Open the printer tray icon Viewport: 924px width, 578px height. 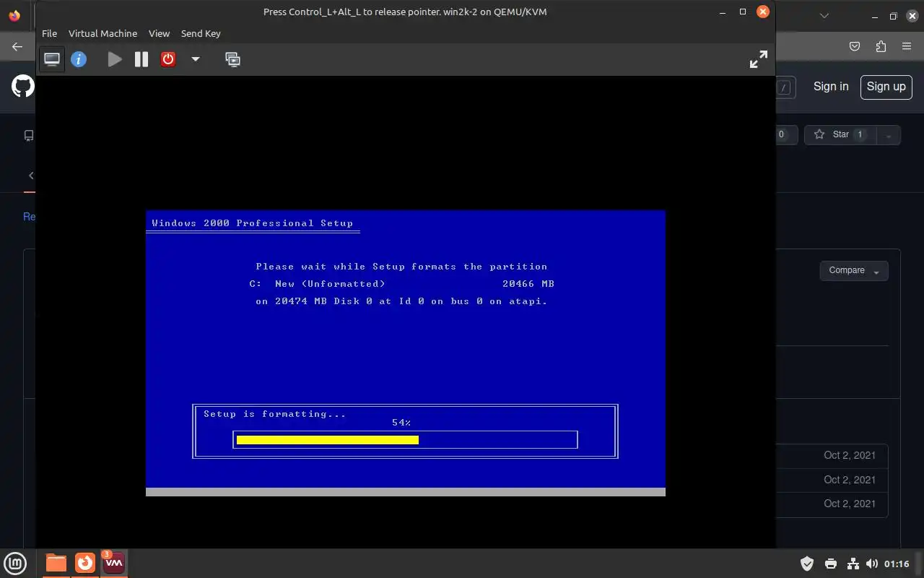coord(830,564)
